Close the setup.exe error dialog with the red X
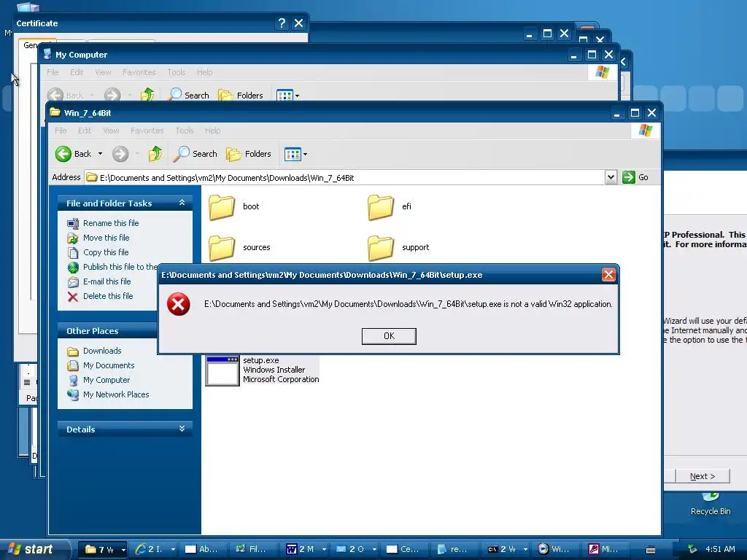 pyautogui.click(x=608, y=275)
